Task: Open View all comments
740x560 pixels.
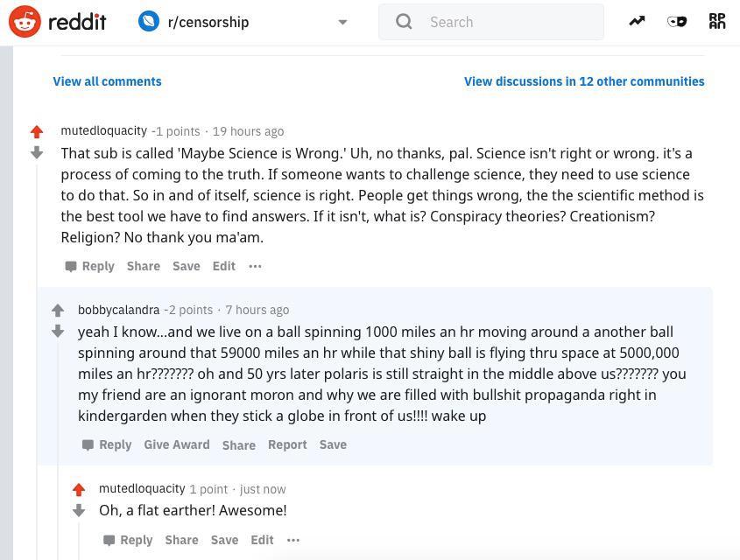Action: coord(107,81)
